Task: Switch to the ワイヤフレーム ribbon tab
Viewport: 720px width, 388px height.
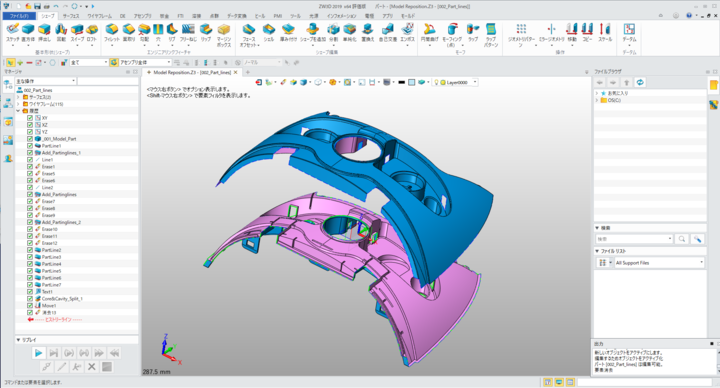Action: tap(100, 16)
